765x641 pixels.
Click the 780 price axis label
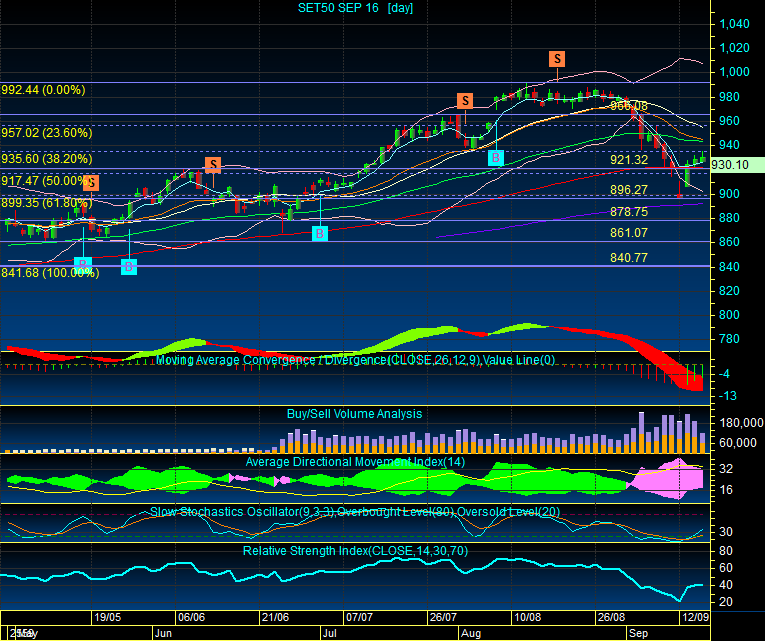[x=729, y=339]
